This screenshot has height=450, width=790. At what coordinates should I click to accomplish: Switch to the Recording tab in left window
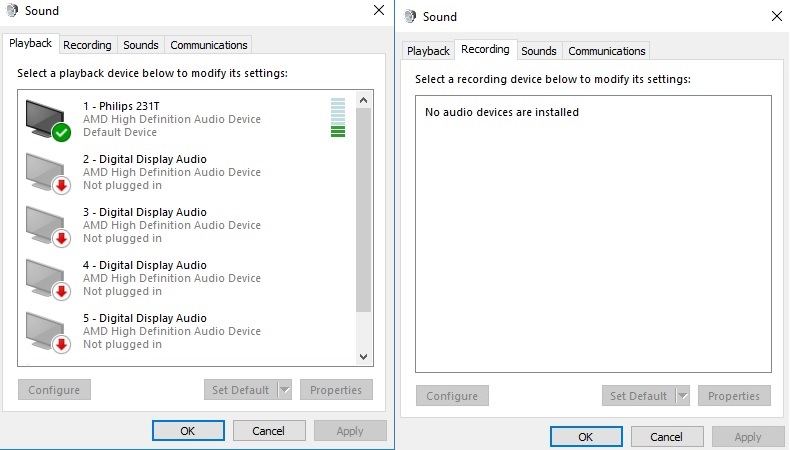point(87,45)
